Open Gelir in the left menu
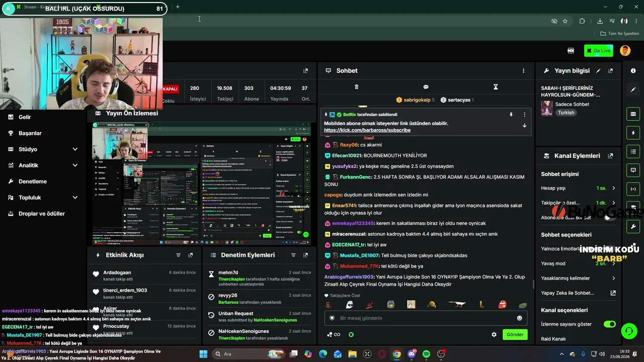The image size is (644, 362). point(25,117)
